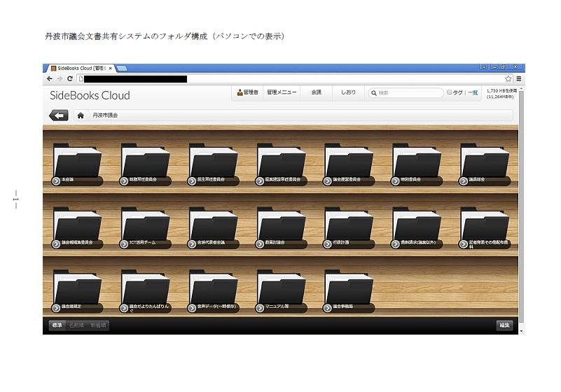Toggle the タグ checkbox
This screenshot has width=561, height=392.
(x=450, y=92)
